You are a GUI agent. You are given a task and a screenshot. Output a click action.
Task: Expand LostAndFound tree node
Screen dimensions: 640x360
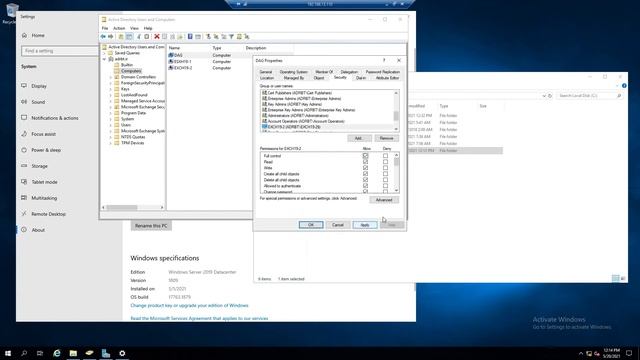[x=111, y=95]
